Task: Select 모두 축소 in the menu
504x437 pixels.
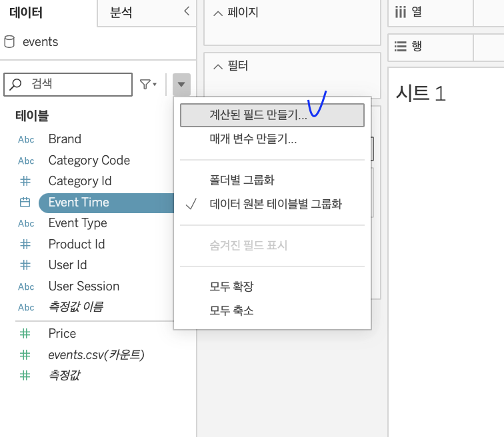Action: 272,310
